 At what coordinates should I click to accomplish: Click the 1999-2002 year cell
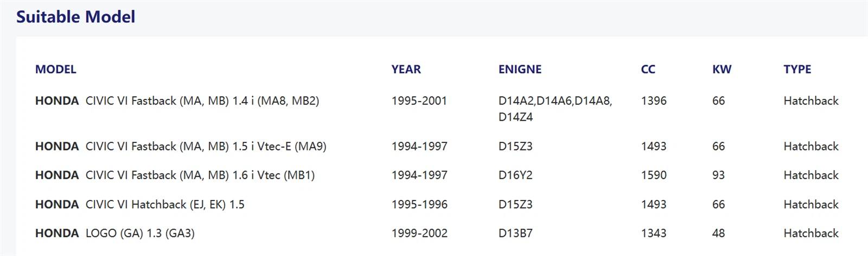click(419, 233)
